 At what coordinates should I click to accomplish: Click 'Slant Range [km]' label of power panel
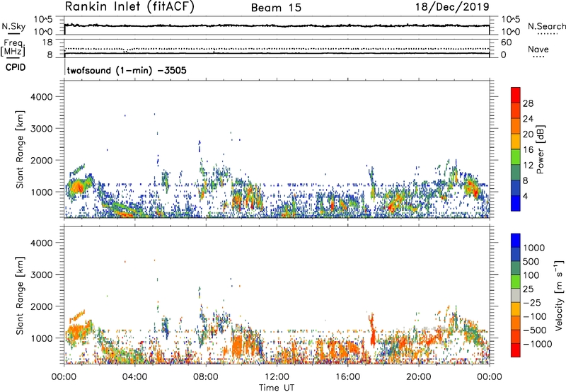20,149
